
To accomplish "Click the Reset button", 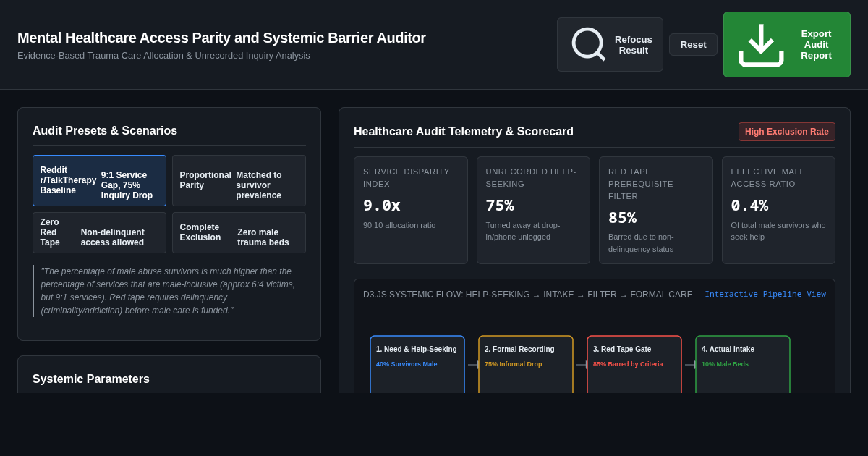I will coord(693,44).
